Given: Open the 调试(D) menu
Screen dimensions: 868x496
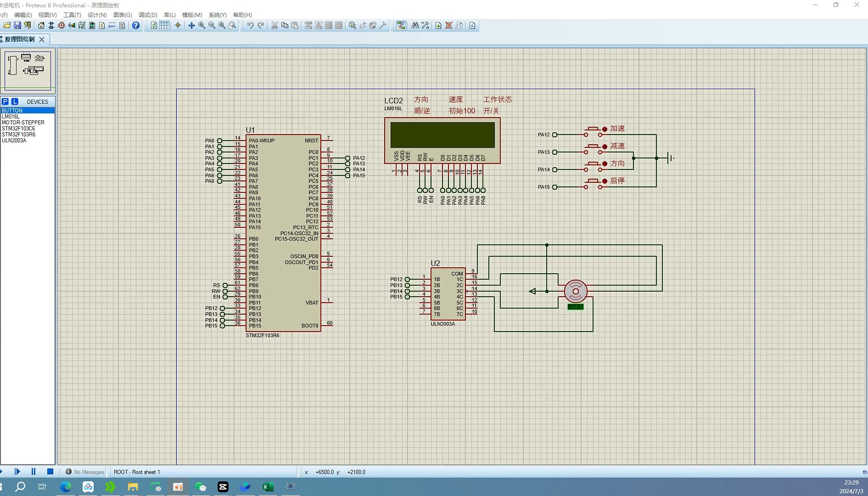Looking at the screenshot, I should click(148, 15).
